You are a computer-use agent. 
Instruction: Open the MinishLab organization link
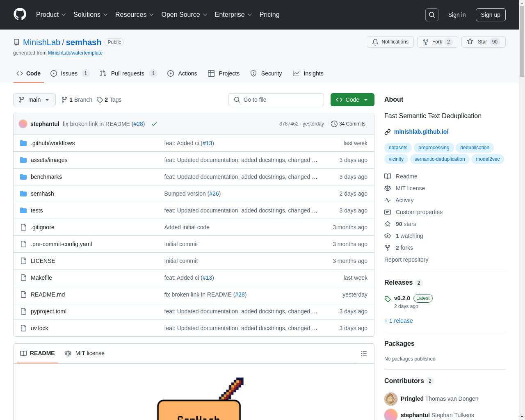click(41, 42)
